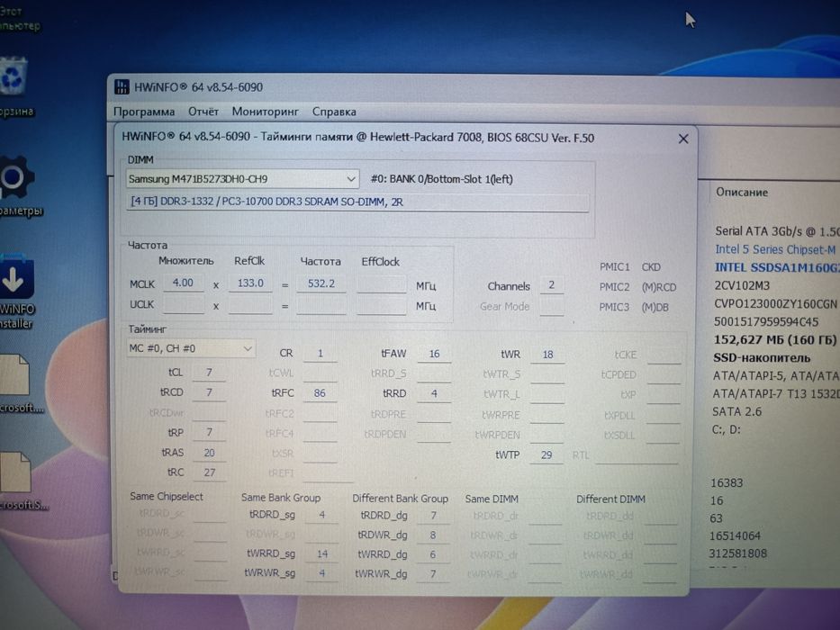840x630 pixels.
Task: Click the empty MCLK EffClock field
Action: point(382,283)
